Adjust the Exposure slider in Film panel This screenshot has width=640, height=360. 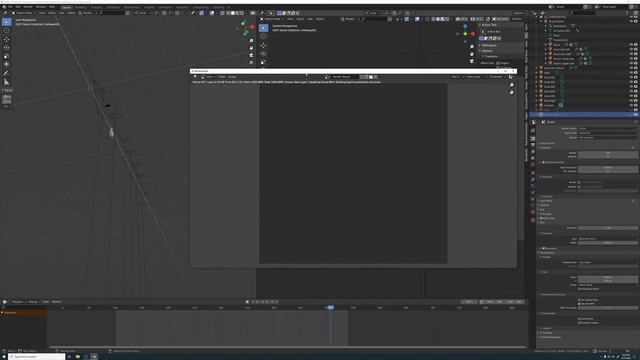pos(607,228)
